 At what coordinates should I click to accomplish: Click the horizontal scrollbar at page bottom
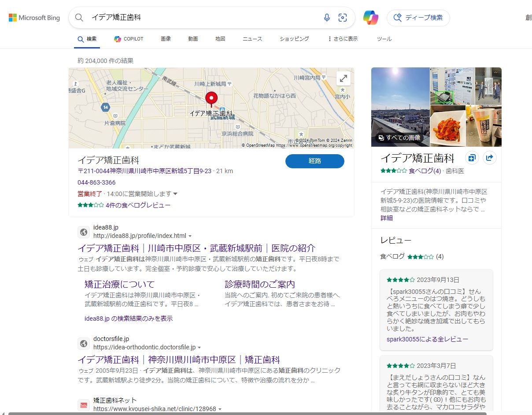(247, 413)
